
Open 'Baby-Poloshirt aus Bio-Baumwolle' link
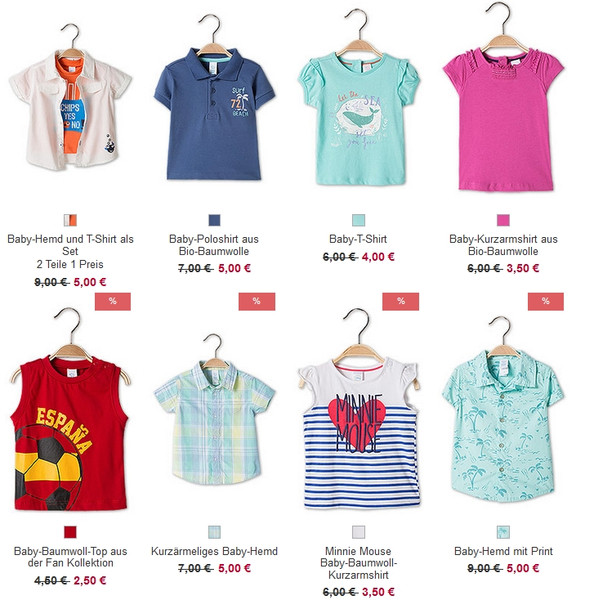click(214, 245)
